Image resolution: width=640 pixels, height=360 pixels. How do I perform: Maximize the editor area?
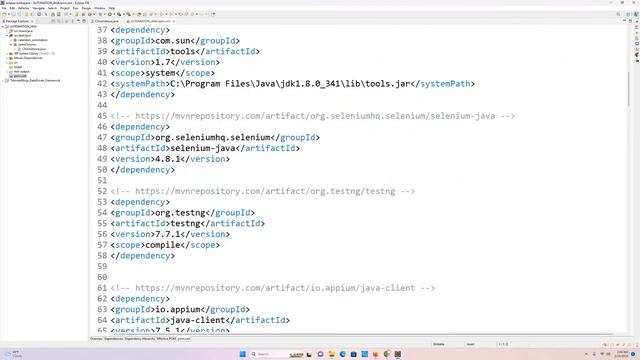[630, 20]
